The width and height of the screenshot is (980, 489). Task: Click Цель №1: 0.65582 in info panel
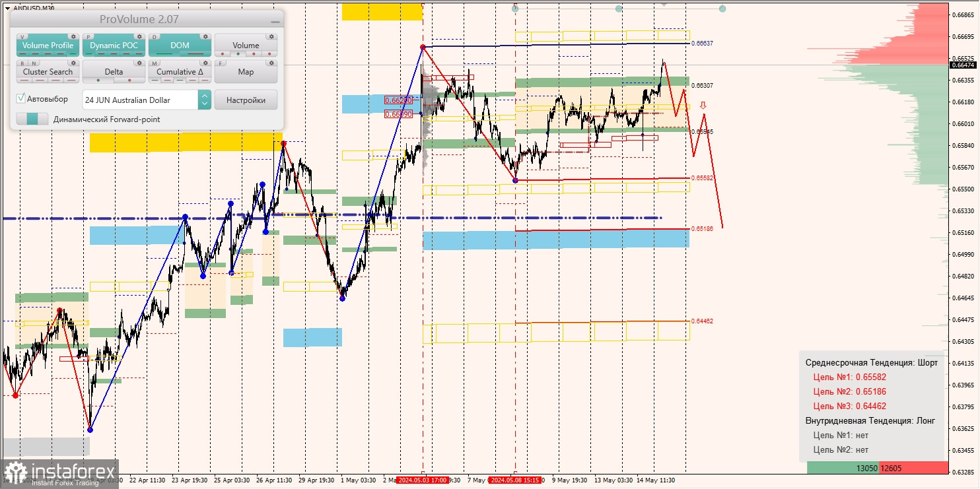coord(849,377)
